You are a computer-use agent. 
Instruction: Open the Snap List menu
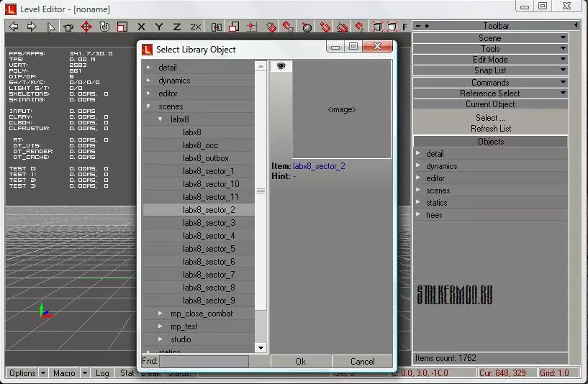coord(490,70)
